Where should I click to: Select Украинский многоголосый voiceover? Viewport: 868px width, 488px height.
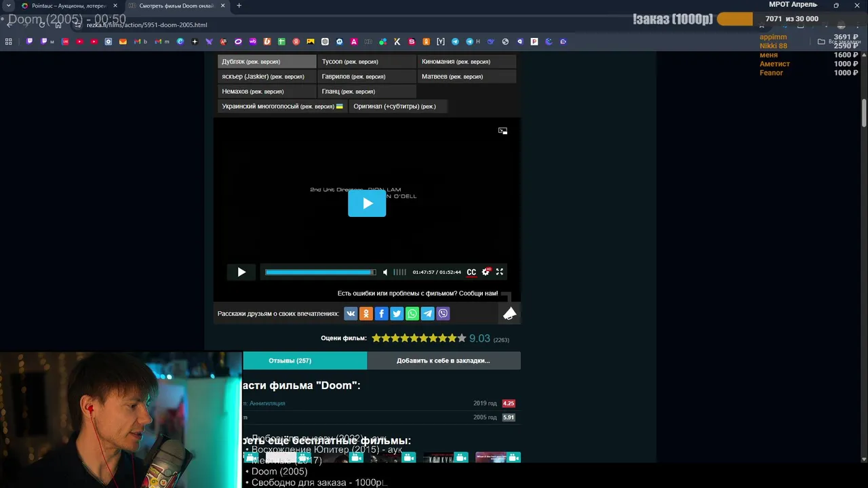(x=282, y=106)
